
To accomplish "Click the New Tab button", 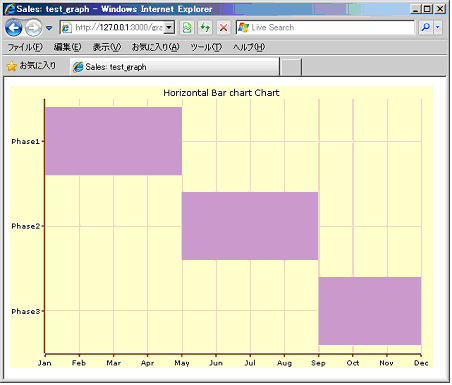I will tap(291, 67).
